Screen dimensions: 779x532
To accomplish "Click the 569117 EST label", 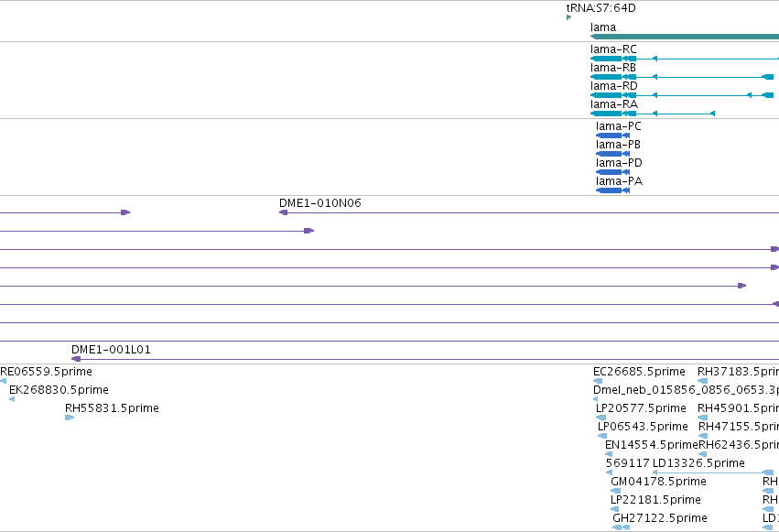I will (x=627, y=463).
